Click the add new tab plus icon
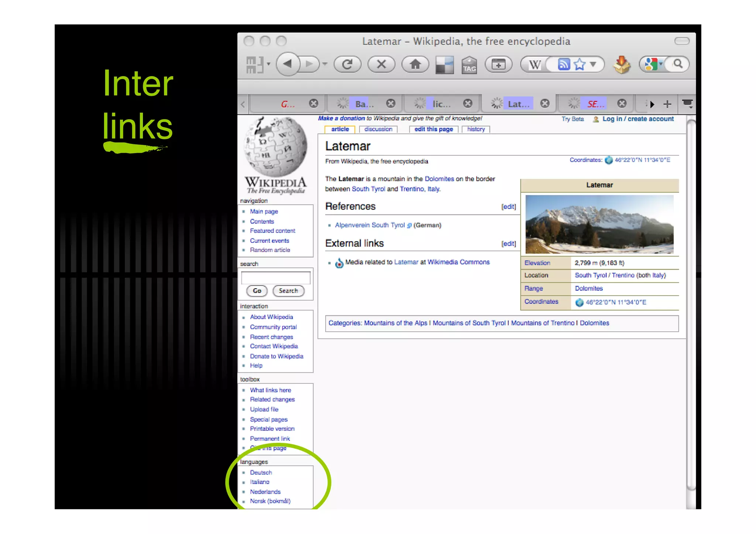 (x=667, y=104)
